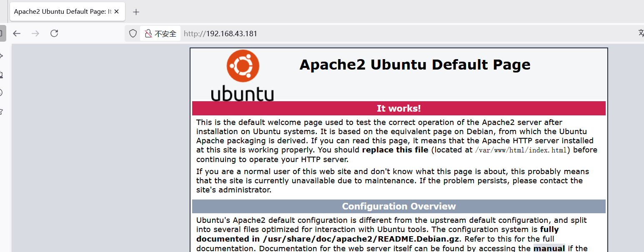Reload the current page
This screenshot has height=252, width=644.
point(54,33)
